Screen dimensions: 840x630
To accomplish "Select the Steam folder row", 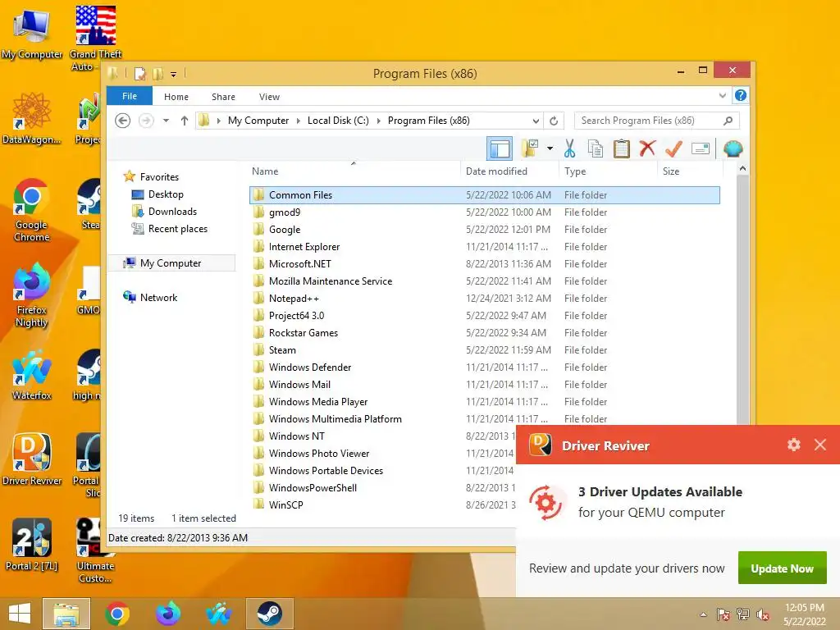I will pyautogui.click(x=485, y=349).
